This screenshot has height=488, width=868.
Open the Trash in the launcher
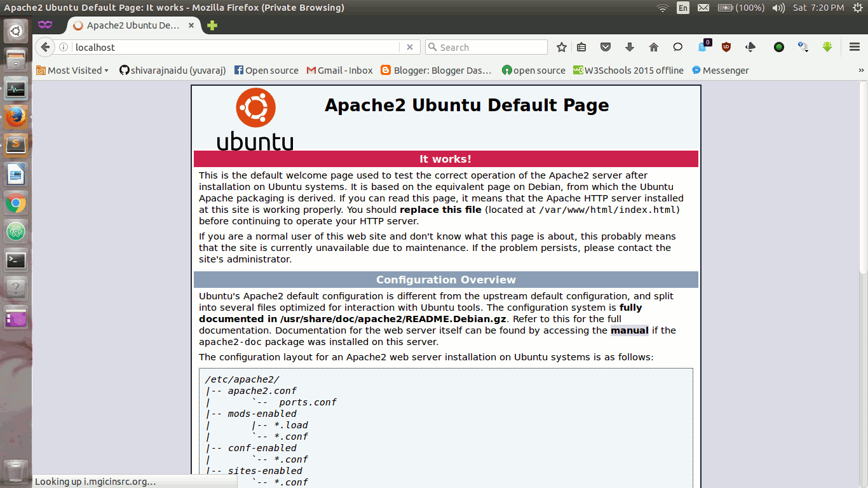(x=16, y=471)
